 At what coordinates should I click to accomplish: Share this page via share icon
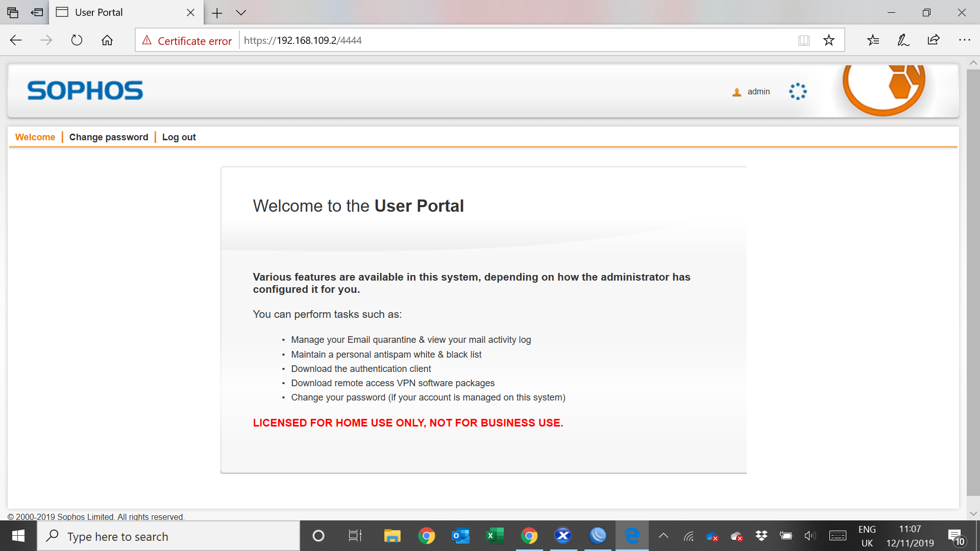pyautogui.click(x=934, y=40)
